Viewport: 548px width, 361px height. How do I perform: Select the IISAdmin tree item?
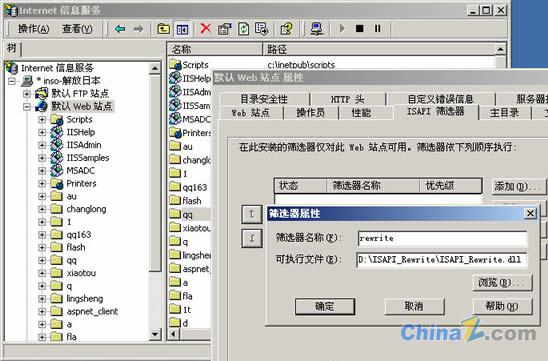coord(84,145)
